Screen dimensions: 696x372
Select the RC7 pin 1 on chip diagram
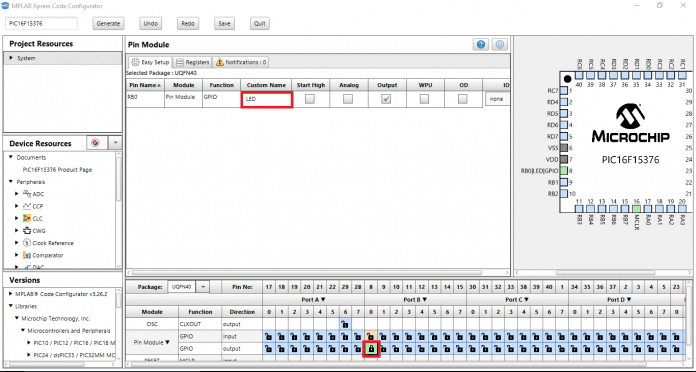564,91
